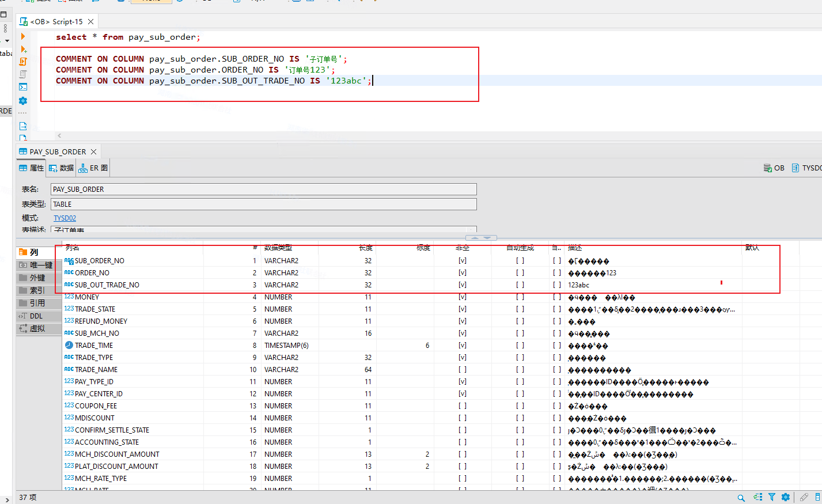The image size is (822, 504).
Task: Click the restore-view icon in the left panel
Action: 3,14
